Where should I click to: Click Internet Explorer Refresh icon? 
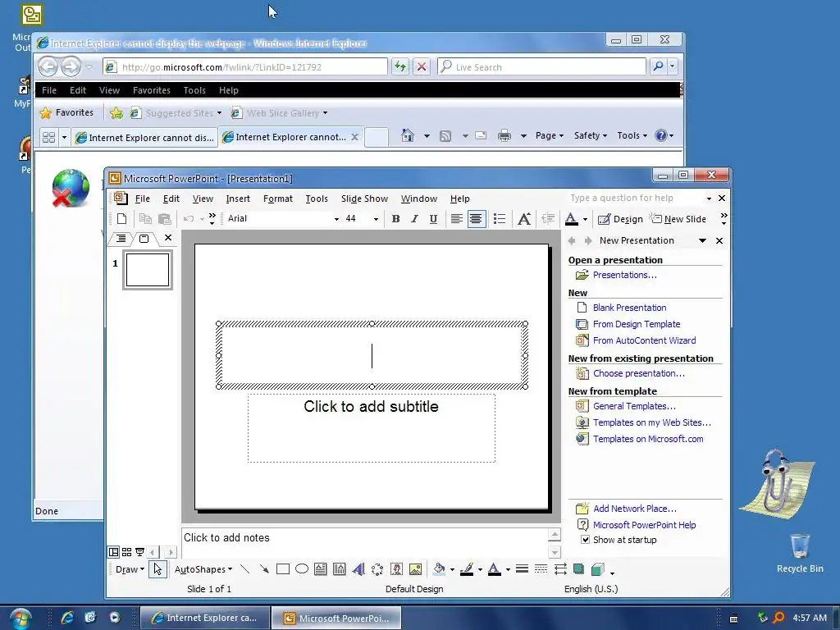click(400, 66)
